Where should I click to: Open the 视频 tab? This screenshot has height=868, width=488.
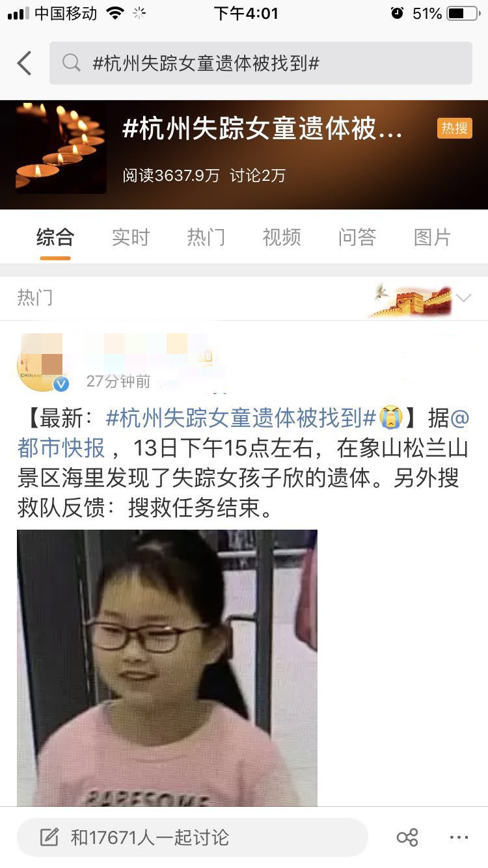pyautogui.click(x=281, y=237)
